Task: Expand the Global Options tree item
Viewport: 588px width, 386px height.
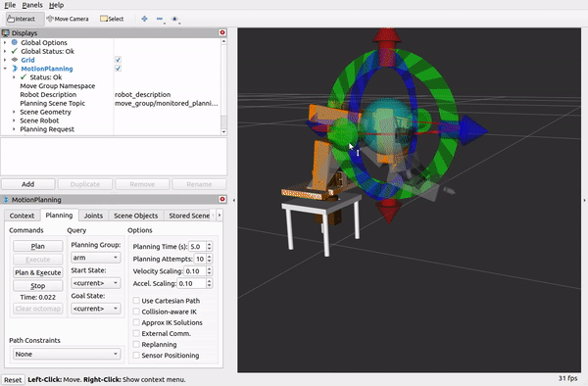Action: [5, 42]
